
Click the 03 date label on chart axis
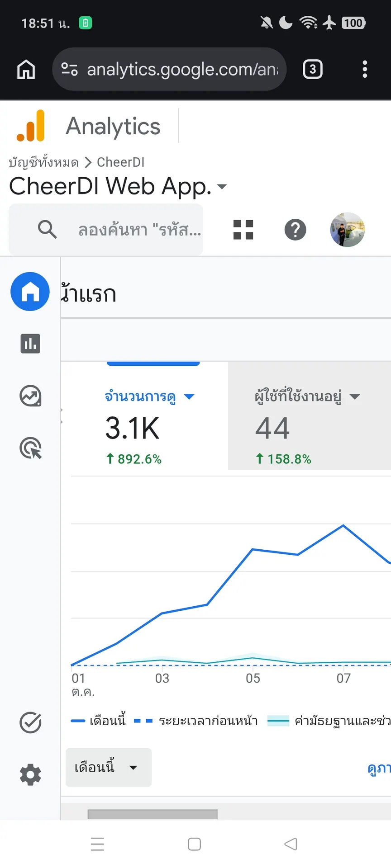click(x=162, y=678)
